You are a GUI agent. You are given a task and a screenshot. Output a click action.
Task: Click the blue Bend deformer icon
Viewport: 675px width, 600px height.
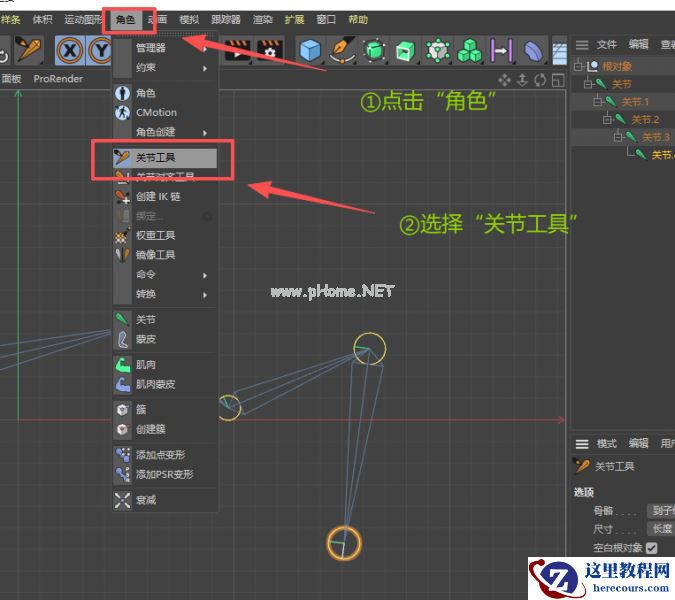tap(533, 51)
